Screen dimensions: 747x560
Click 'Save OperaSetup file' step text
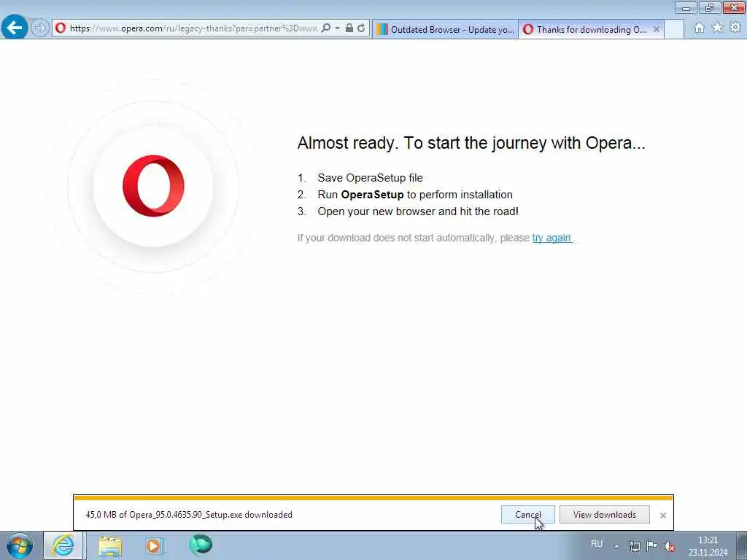(370, 178)
